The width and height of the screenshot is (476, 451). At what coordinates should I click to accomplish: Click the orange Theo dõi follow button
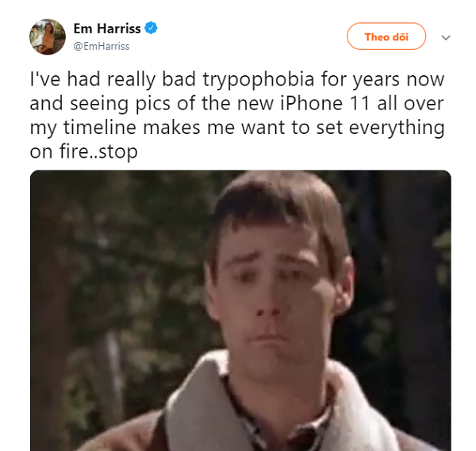point(386,36)
